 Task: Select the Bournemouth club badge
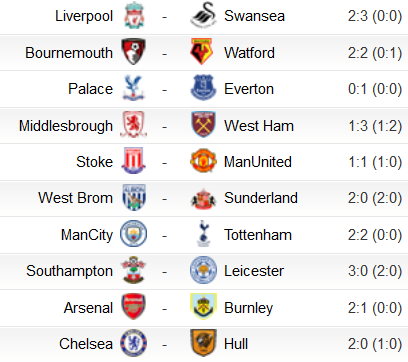pyautogui.click(x=133, y=52)
